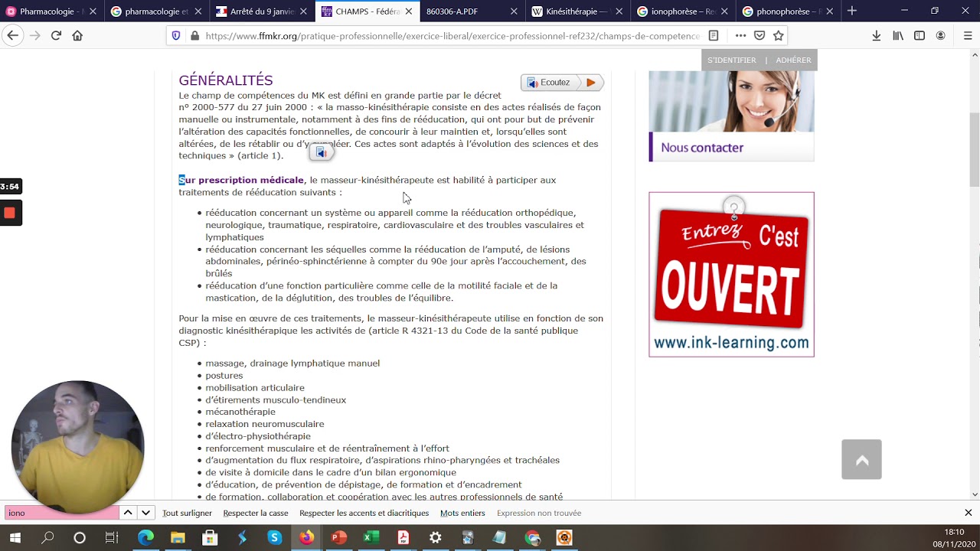Toggle Tout surligner option
The height and width of the screenshot is (551, 980).
tap(187, 513)
